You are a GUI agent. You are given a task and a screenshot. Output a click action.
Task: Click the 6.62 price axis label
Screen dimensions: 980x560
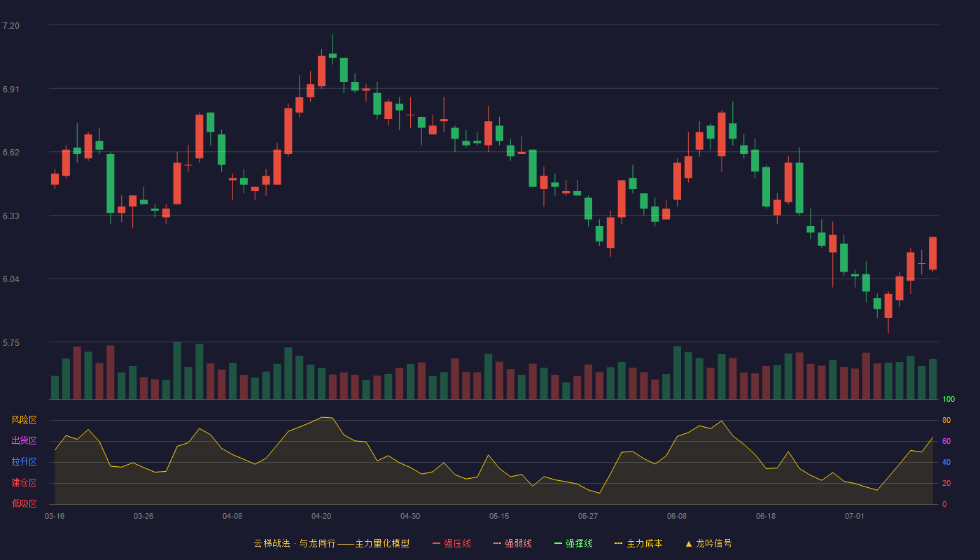coord(11,153)
